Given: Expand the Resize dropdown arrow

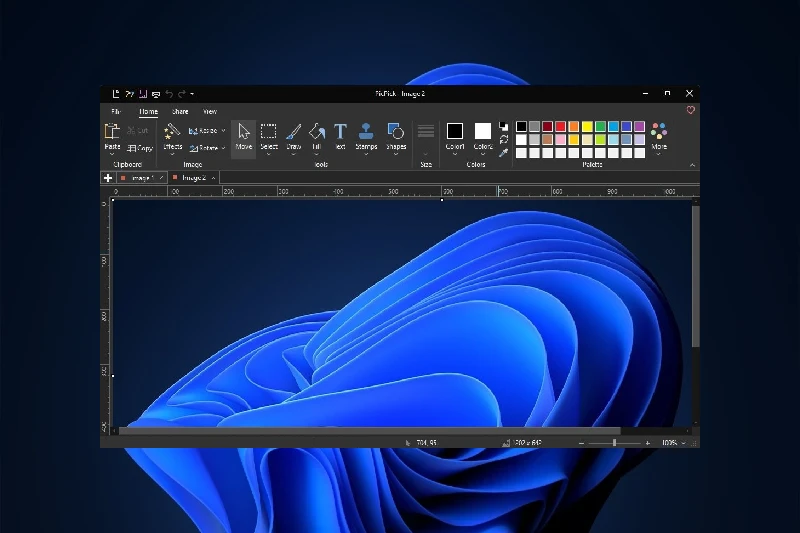Looking at the screenshot, I should pos(223,131).
